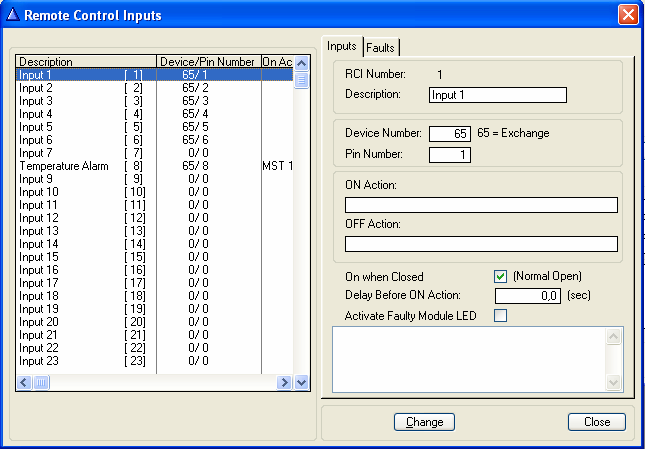Click the app icon in title bar
The height and width of the screenshot is (449, 645).
12,15
